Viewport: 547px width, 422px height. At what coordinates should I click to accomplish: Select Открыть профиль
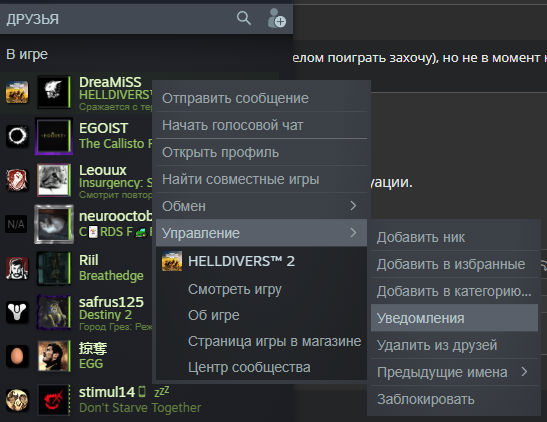pyautogui.click(x=261, y=152)
